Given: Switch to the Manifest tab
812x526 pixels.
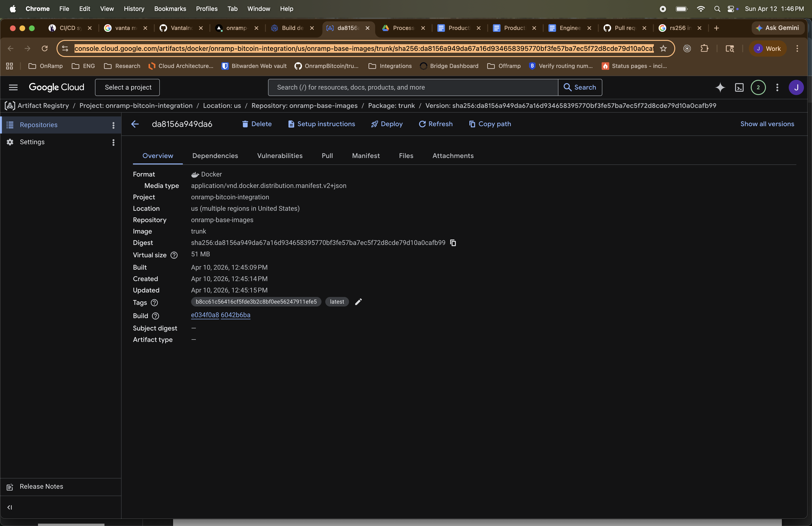Looking at the screenshot, I should [365, 156].
